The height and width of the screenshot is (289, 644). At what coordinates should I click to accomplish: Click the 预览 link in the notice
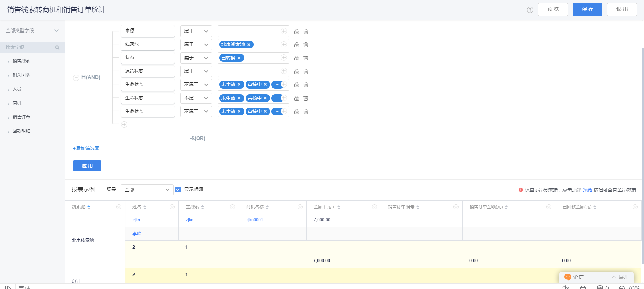[x=587, y=190]
